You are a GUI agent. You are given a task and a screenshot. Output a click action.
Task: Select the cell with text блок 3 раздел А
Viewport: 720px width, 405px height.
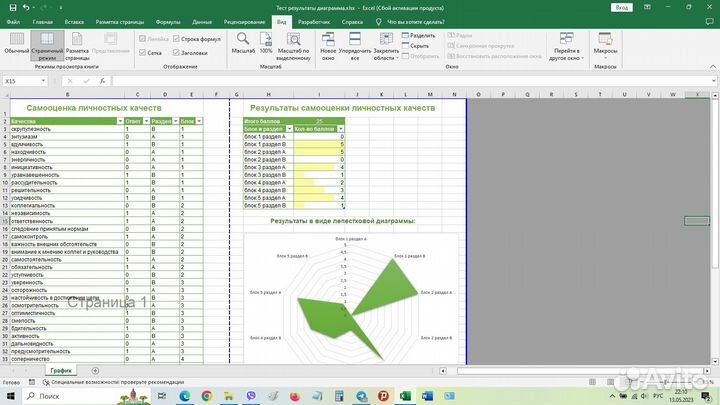click(269, 167)
